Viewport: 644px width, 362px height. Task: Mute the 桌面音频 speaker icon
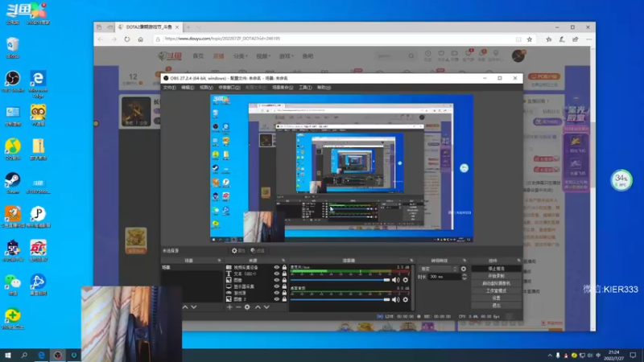(395, 299)
